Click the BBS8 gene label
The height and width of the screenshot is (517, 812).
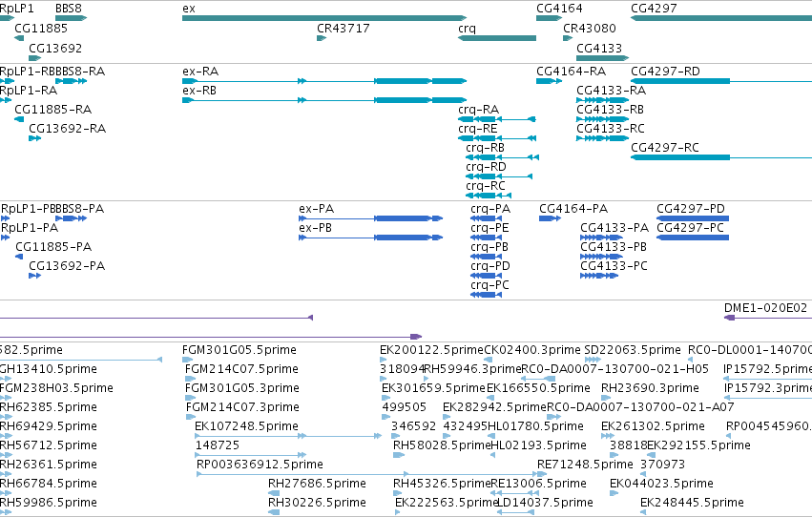pyautogui.click(x=69, y=9)
